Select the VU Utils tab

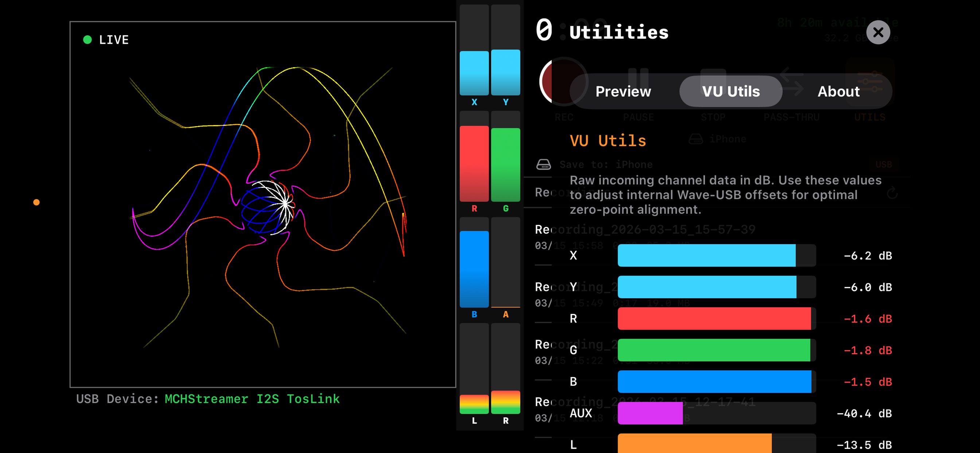coord(730,91)
